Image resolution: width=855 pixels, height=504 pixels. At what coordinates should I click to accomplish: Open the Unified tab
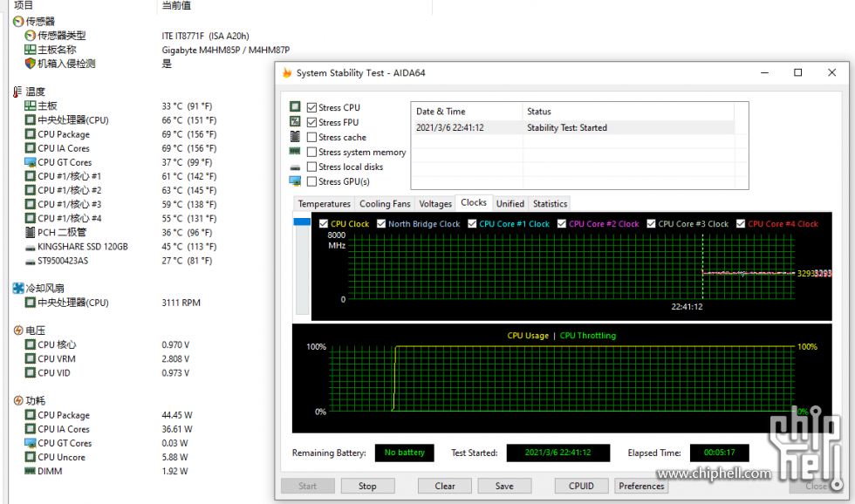coord(510,204)
